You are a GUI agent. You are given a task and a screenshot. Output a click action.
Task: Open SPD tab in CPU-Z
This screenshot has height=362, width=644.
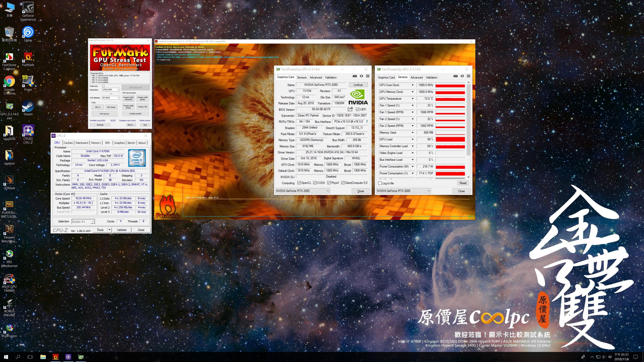[x=108, y=143]
